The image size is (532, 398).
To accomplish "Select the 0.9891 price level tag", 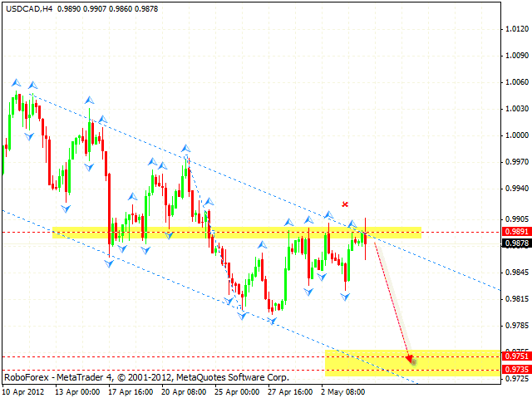I will point(515,233).
